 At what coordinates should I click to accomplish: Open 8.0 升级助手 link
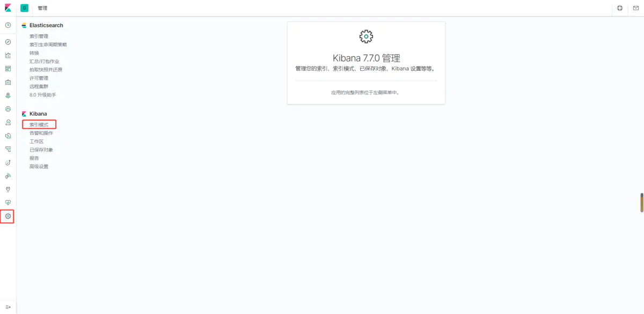pos(43,95)
